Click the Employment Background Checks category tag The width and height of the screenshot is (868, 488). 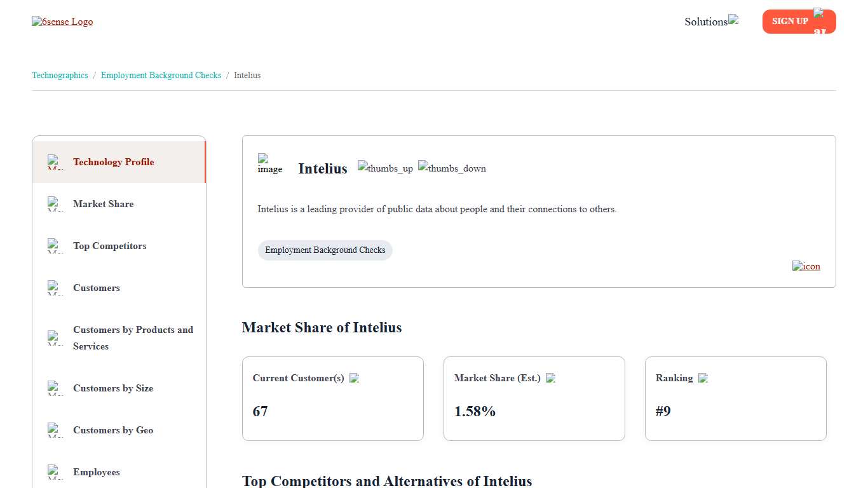[325, 250]
